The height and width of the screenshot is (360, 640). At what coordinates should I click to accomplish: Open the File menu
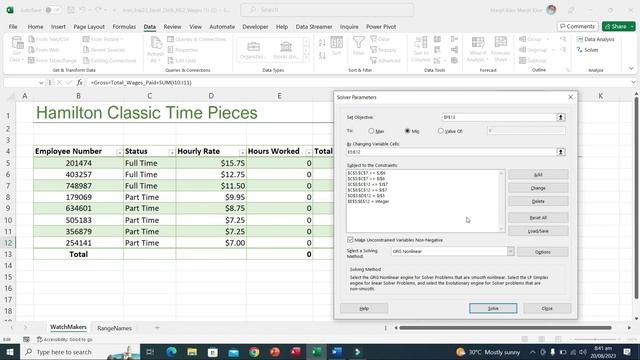click(x=13, y=27)
